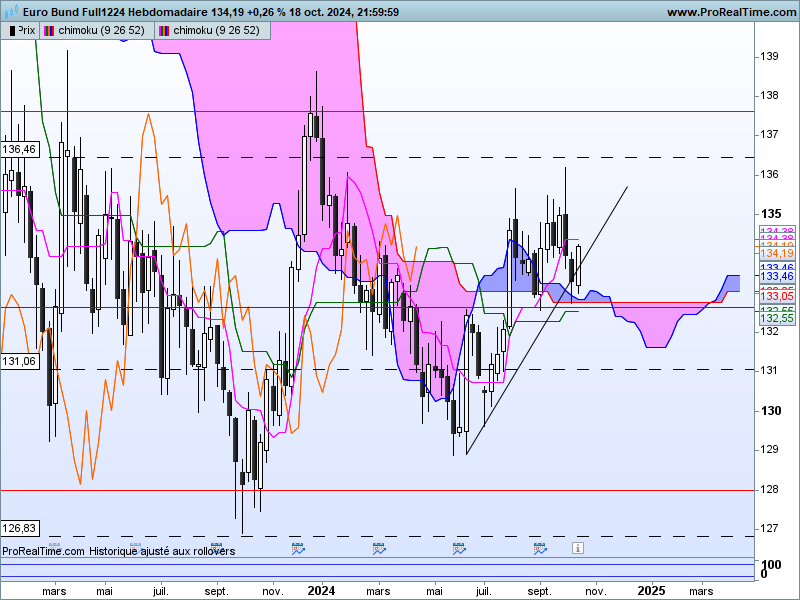The height and width of the screenshot is (600, 800).
Task: Click the blue 133,46 value on price axis
Action: point(777,277)
